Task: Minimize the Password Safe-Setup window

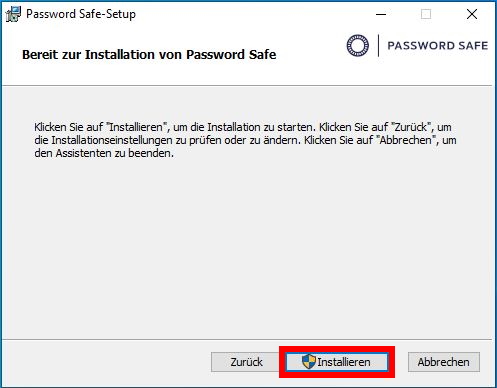Action: [x=381, y=14]
